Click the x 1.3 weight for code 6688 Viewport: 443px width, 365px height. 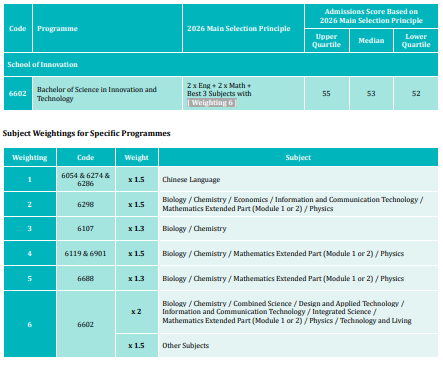tap(137, 278)
